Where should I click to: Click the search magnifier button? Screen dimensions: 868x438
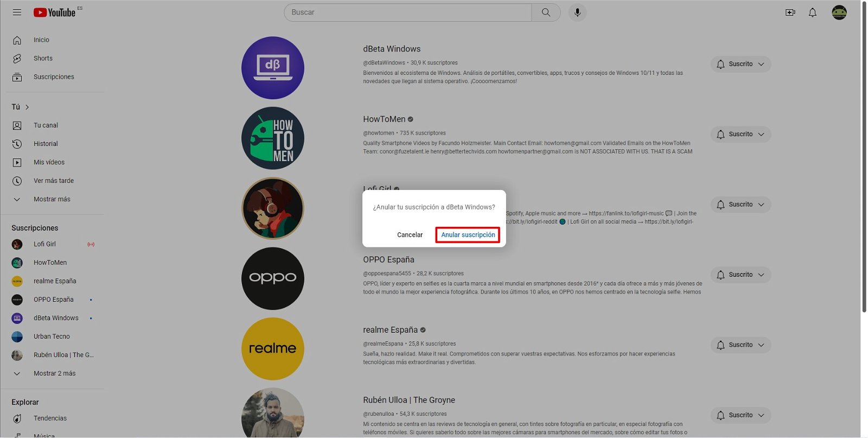pyautogui.click(x=546, y=12)
